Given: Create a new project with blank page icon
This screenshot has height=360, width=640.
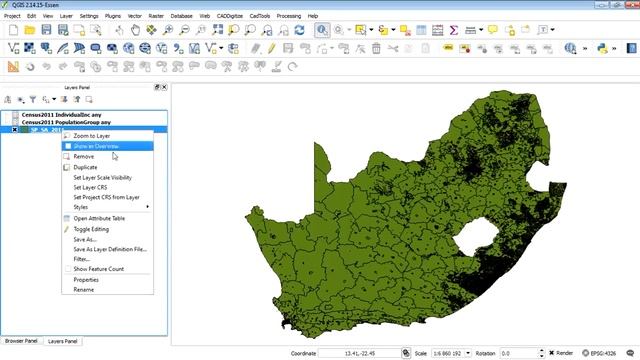Looking at the screenshot, I should (x=13, y=30).
